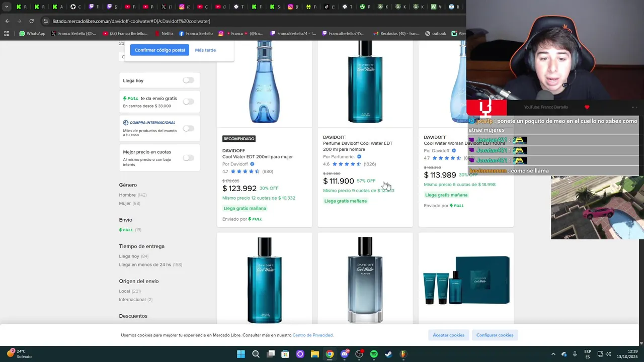Filter by Llega hoy (84) delivery time
Screen dimensions: 644x362
pos(133,256)
